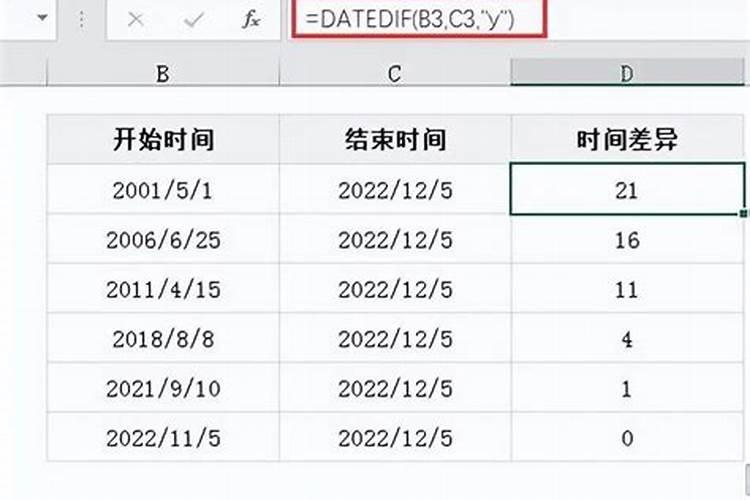Select the result cell showing 11
This screenshot has height=500, width=750.
(627, 289)
